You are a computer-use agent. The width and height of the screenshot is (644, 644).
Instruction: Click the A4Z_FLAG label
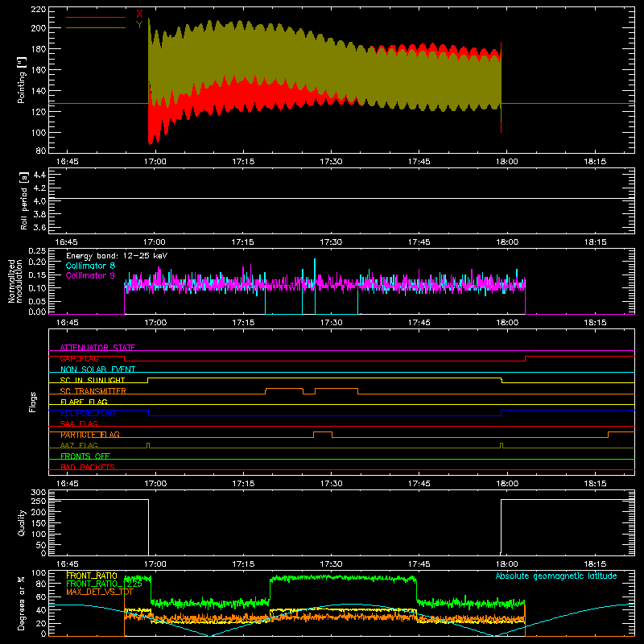tap(79, 445)
